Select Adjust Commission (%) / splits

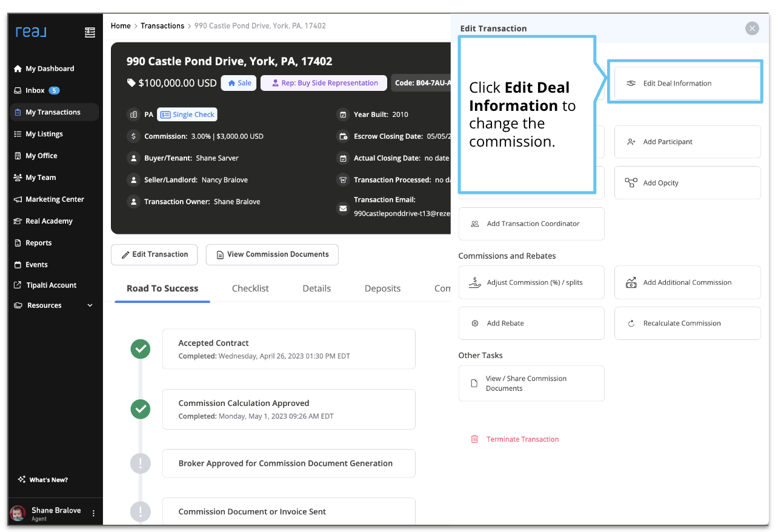(531, 282)
